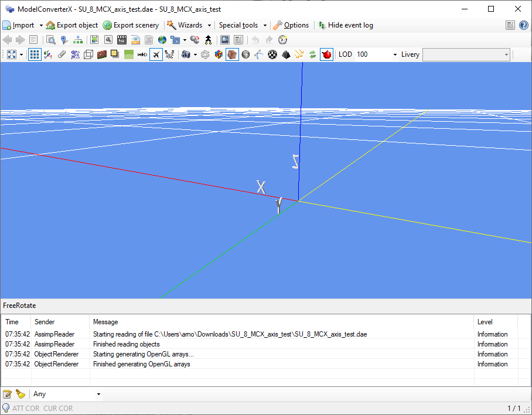Select the checkered sphere rendering icon
Image resolution: width=532 pixels, height=415 pixels.
271,54
